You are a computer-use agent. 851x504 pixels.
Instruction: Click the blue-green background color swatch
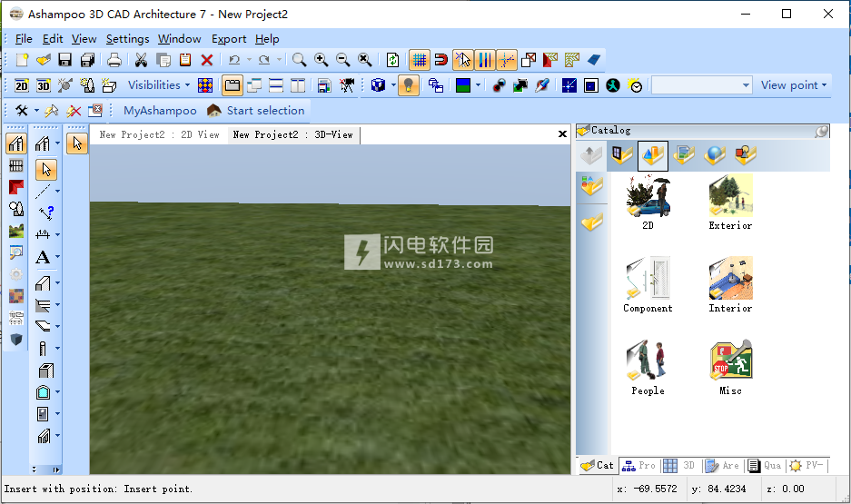point(463,85)
